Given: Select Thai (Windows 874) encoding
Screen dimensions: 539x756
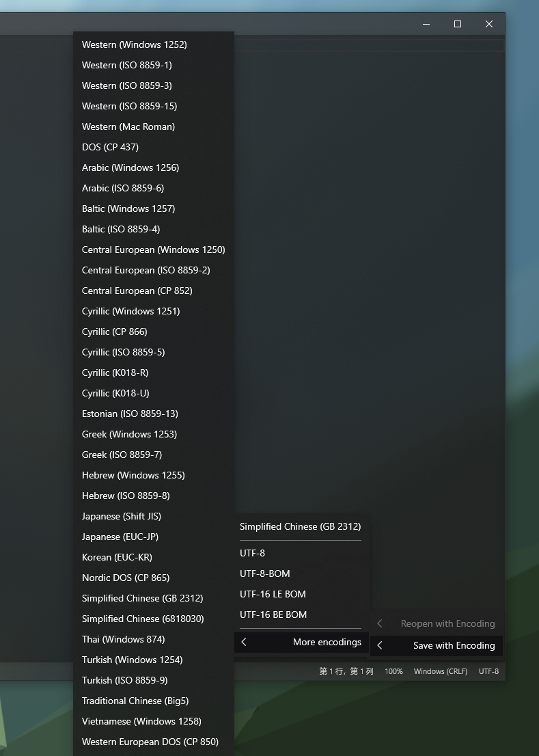Looking at the screenshot, I should coord(154,639).
